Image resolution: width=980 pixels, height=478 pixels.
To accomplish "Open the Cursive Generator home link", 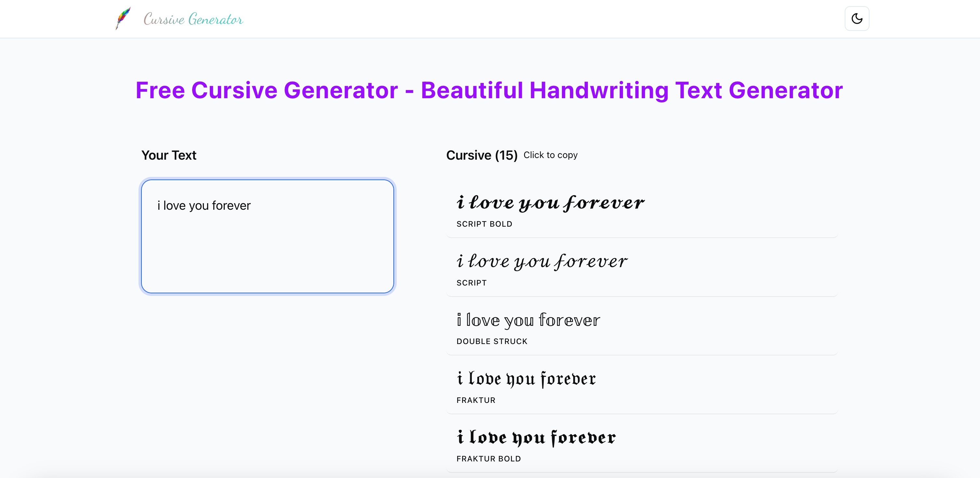I will (x=178, y=18).
